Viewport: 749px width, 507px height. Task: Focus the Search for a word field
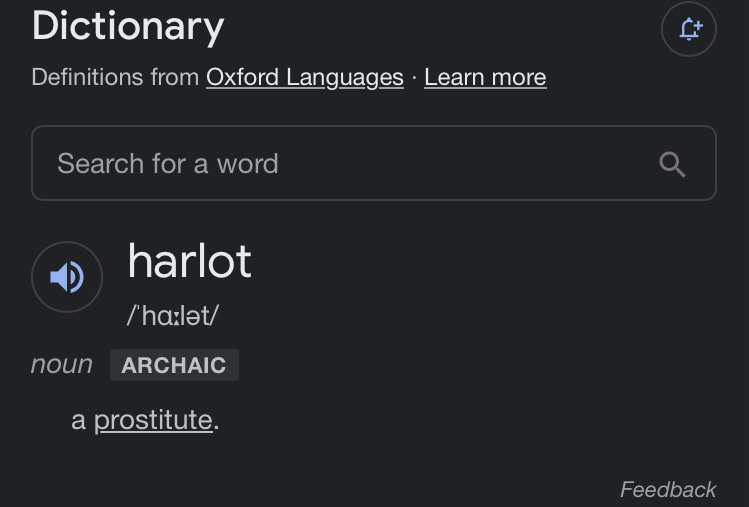point(374,163)
